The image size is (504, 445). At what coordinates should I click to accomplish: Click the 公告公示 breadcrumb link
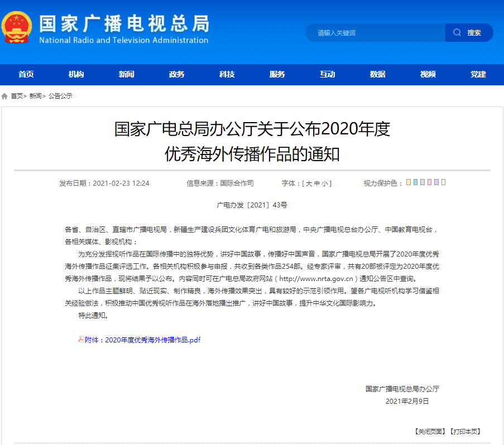pos(60,96)
